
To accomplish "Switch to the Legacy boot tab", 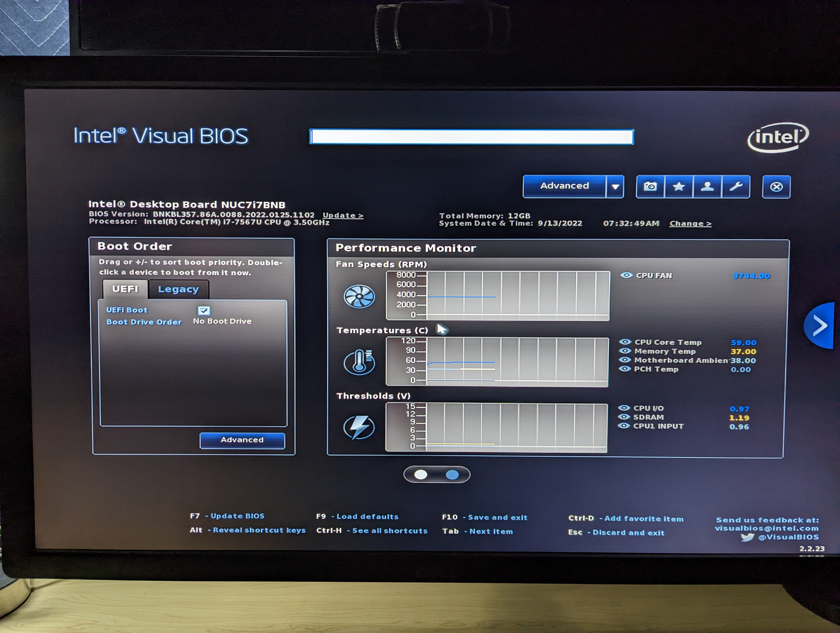I will tap(178, 290).
